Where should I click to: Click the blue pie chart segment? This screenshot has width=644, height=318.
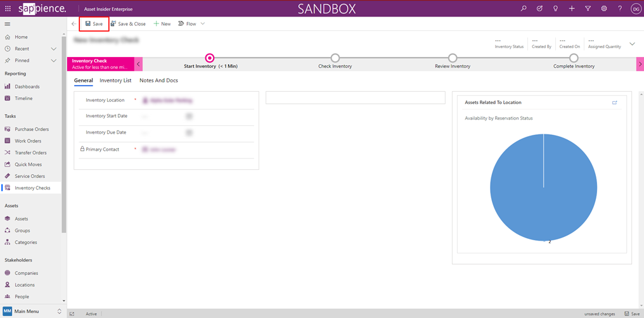[x=544, y=187]
